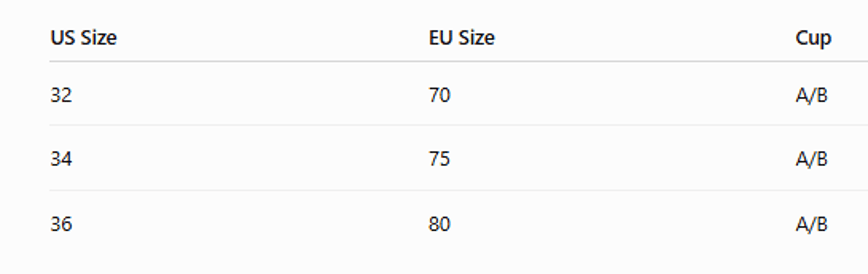Select the EU size 80 cell
Screen dimensions: 868x274
[439, 224]
